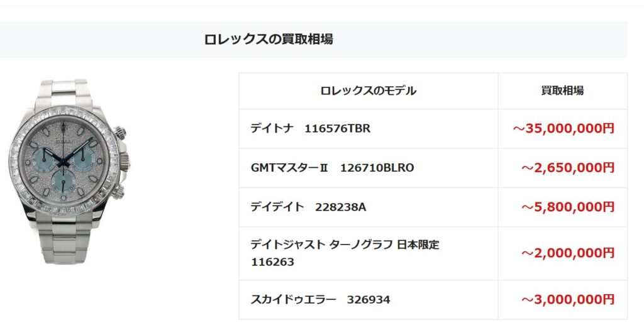Image resolution: width=644 pixels, height=335 pixels.
Task: Select the デイトナ 116576TBR model row
Action: 433,128
